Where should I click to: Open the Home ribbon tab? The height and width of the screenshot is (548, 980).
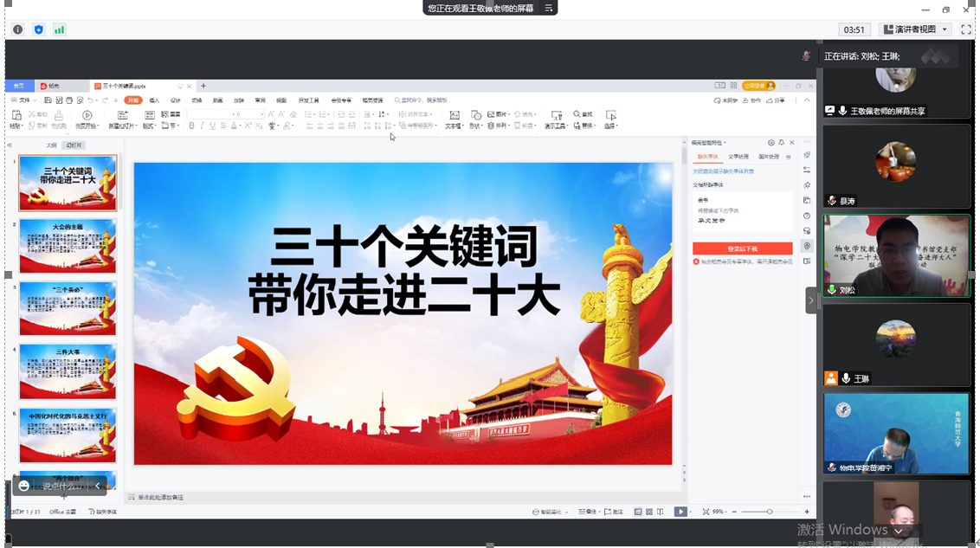coord(133,100)
